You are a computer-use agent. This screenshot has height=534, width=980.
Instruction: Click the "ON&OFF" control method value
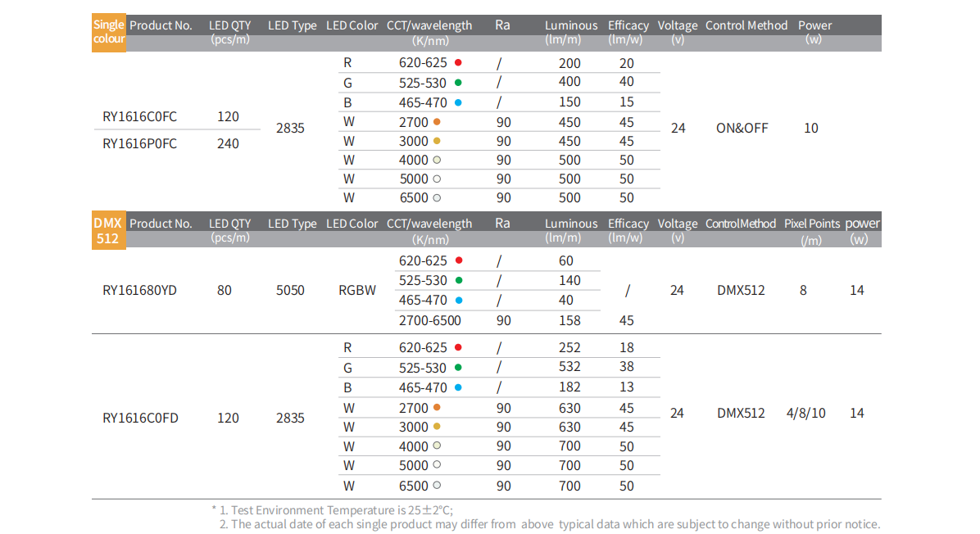(x=742, y=129)
